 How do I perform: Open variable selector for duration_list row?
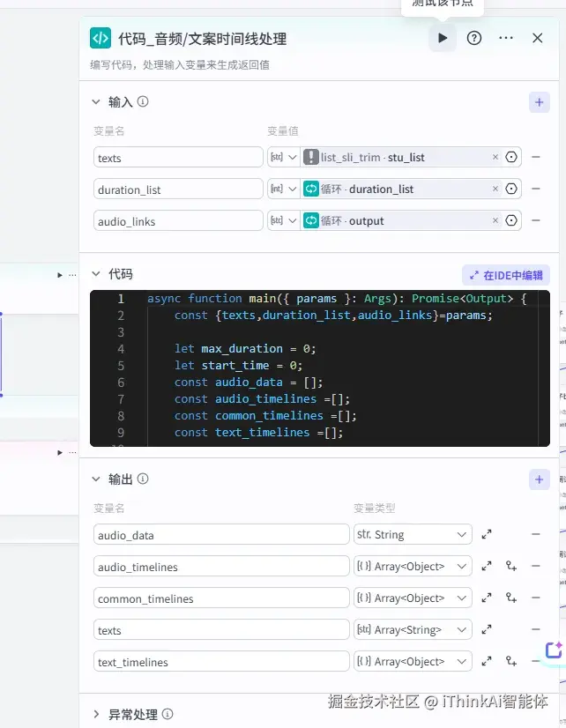(x=511, y=189)
